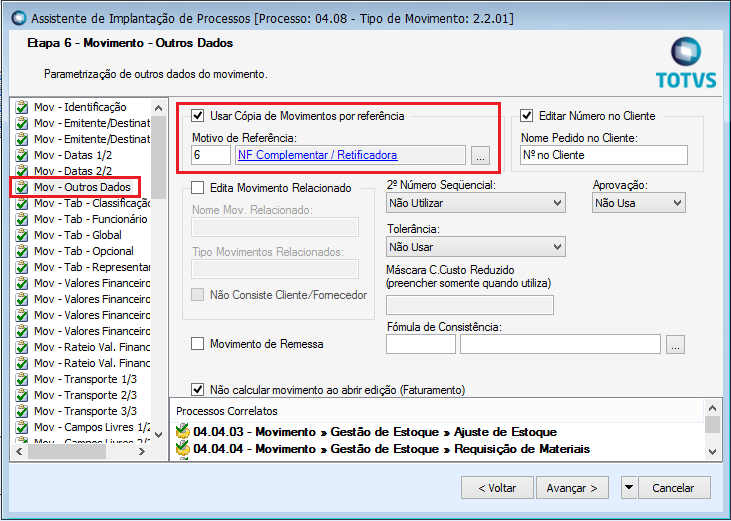Select process 04.04.04 Requisição de Materiais
This screenshot has width=731, height=521.
[392, 449]
